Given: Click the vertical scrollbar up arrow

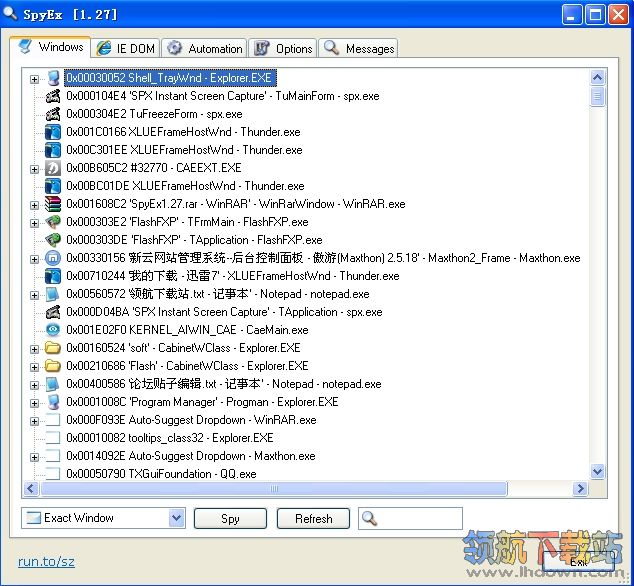Looking at the screenshot, I should point(598,77).
